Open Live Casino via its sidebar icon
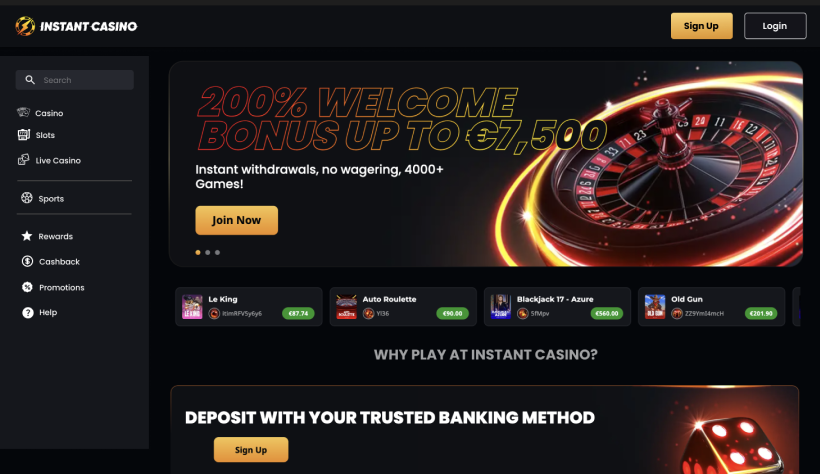820x474 pixels. (x=24, y=160)
